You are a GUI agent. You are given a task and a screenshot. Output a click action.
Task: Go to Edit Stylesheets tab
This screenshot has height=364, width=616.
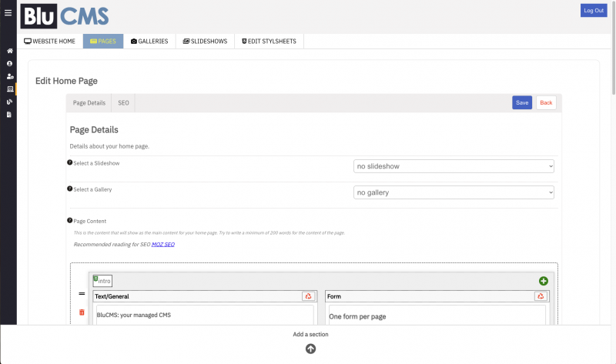click(x=269, y=41)
